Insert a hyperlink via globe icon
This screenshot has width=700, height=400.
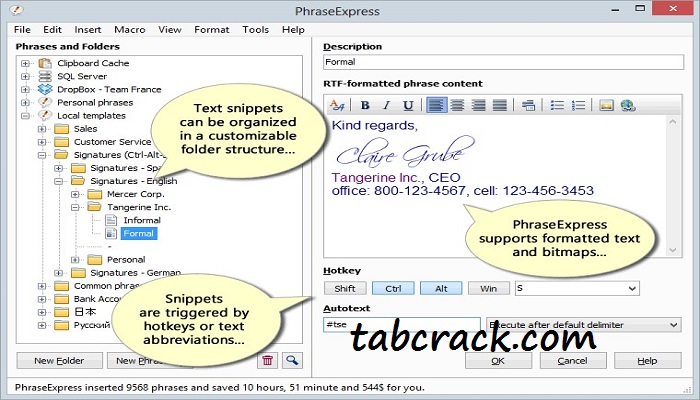point(628,105)
